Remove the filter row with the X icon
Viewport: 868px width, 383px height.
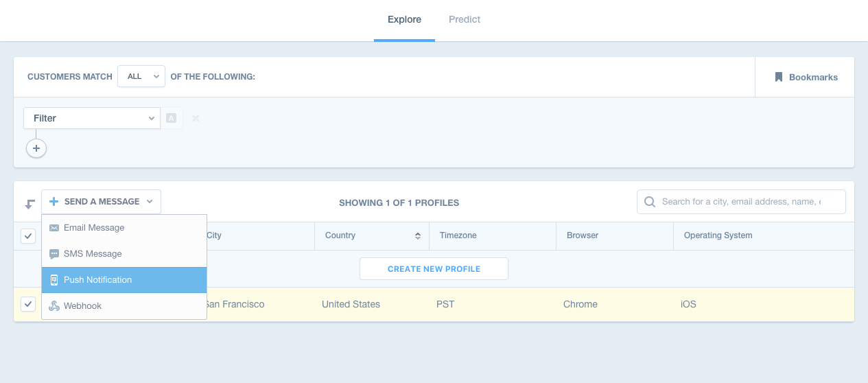[x=196, y=118]
